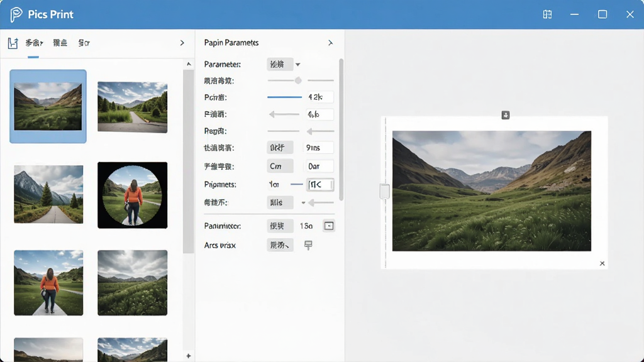Click the button left of the 9ins field
This screenshot has height=362, width=644.
[x=280, y=148]
